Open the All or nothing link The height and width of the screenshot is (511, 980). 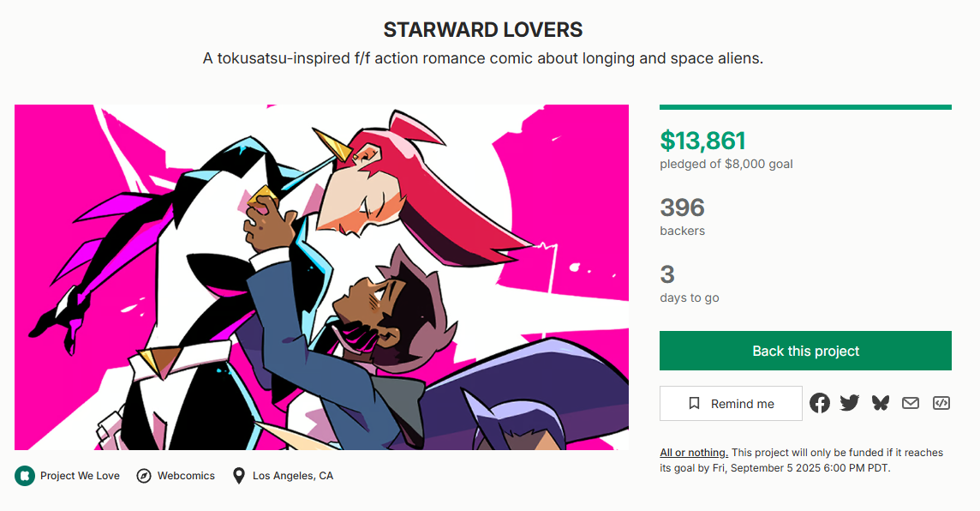pos(694,453)
